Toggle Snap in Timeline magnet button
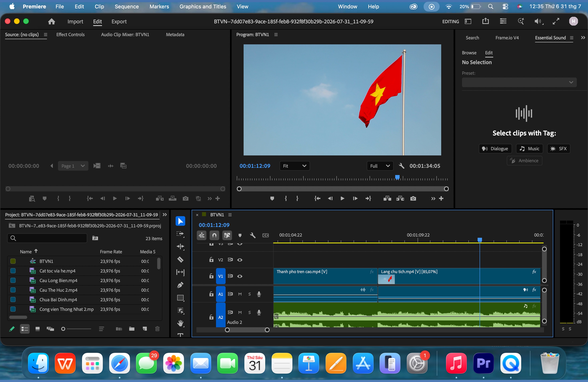The image size is (588, 382). coord(214,235)
